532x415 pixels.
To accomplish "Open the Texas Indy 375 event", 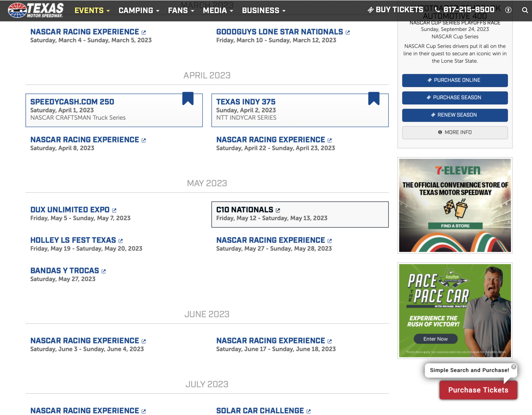I will coord(246,102).
